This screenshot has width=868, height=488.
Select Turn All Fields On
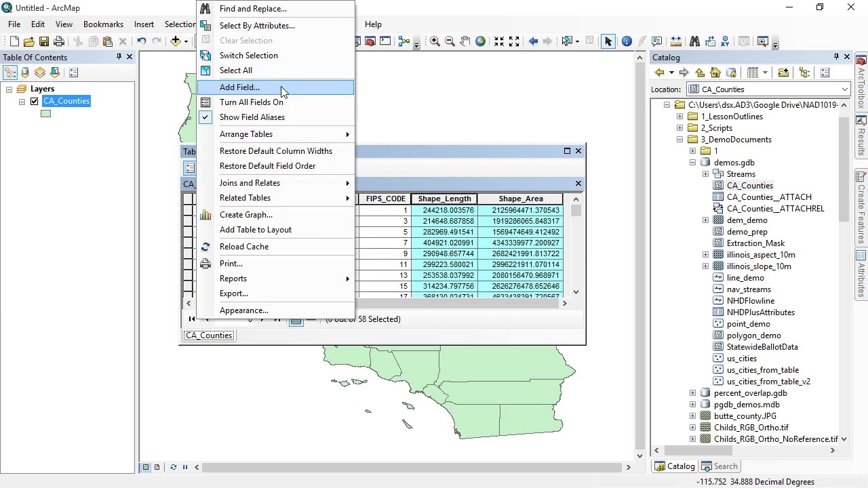[x=252, y=102]
